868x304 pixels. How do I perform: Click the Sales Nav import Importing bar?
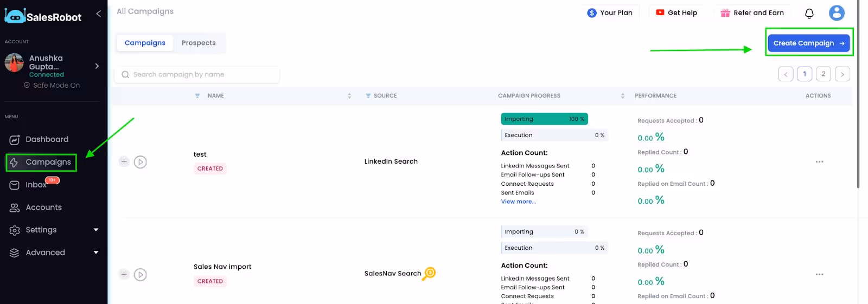[545, 231]
